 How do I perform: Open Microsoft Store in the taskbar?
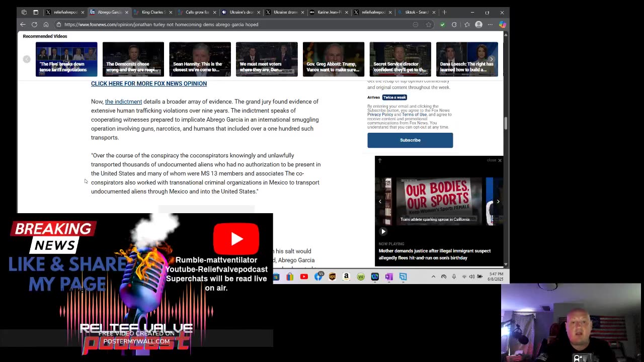pyautogui.click(x=290, y=277)
